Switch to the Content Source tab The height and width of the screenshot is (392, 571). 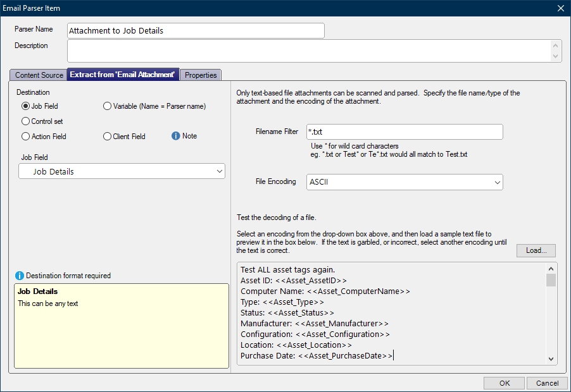(x=39, y=75)
